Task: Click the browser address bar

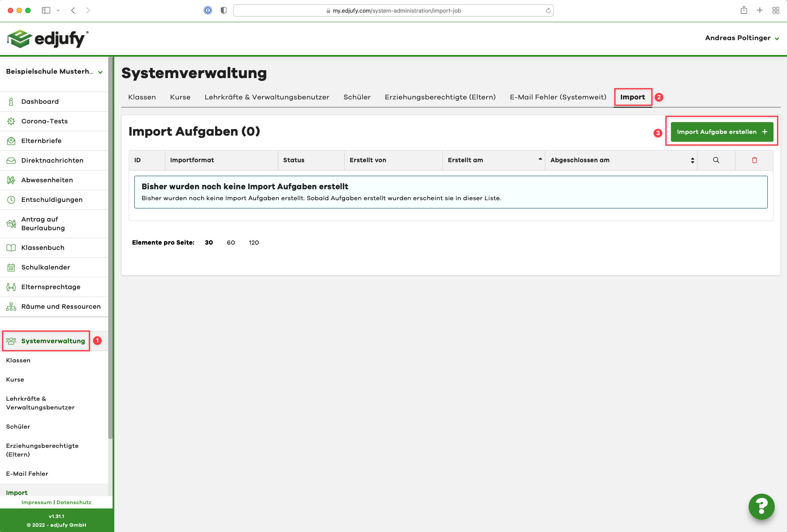Action: (x=393, y=10)
